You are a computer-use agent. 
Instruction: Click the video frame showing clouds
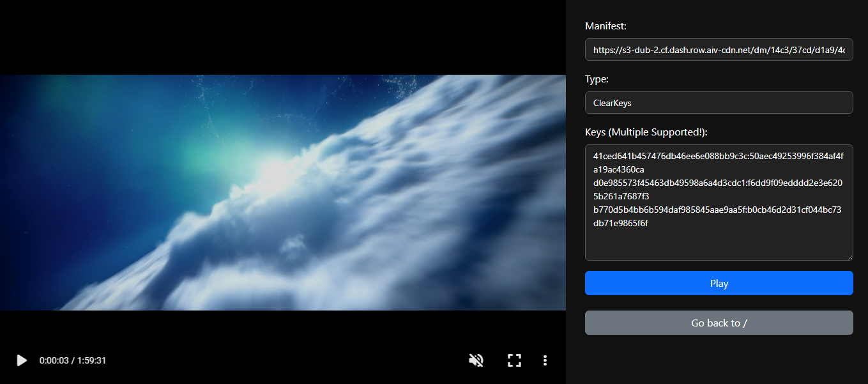[283, 192]
